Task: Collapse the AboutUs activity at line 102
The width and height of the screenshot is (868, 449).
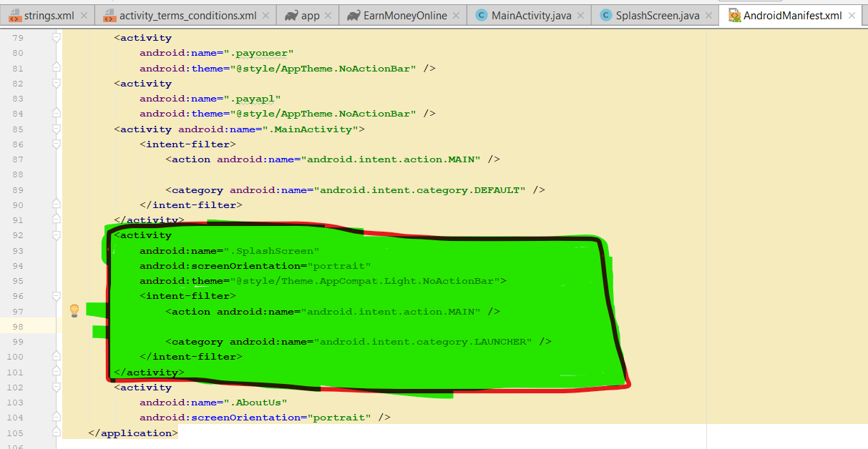Action: click(x=57, y=388)
